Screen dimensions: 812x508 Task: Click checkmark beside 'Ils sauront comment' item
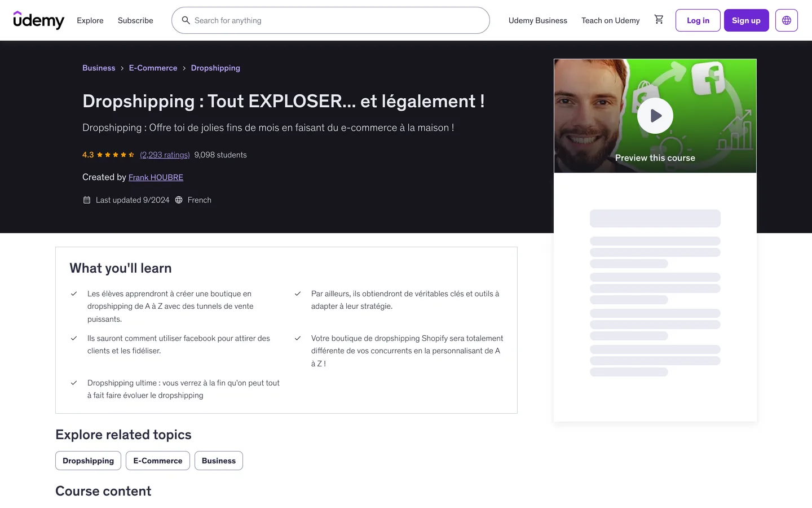(74, 338)
